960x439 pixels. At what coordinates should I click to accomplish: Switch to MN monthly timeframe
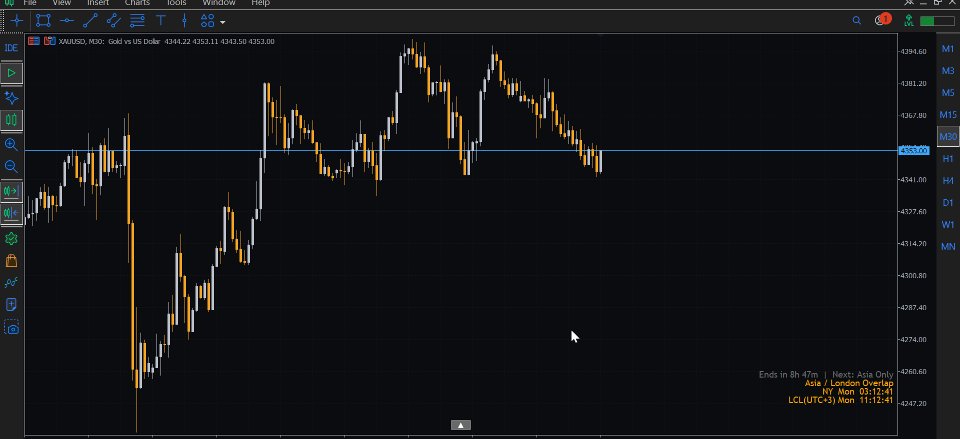click(948, 247)
